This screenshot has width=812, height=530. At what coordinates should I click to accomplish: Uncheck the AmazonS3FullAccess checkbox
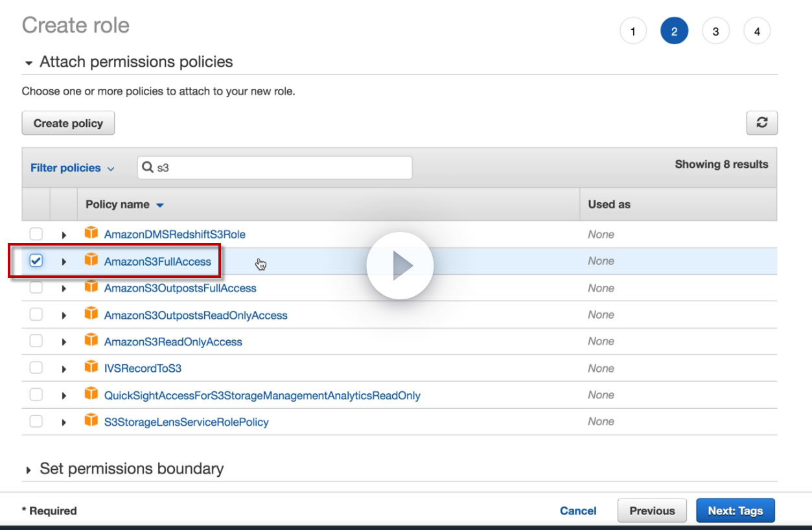pos(36,260)
